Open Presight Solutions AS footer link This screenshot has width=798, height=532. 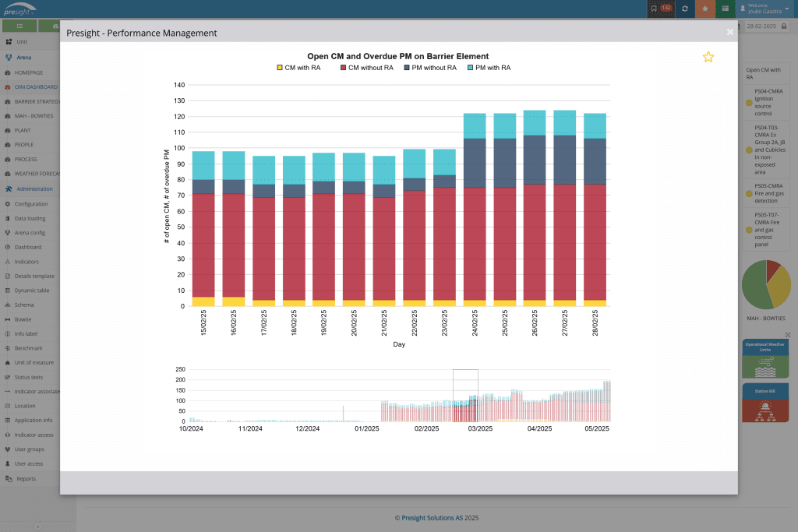pyautogui.click(x=432, y=518)
